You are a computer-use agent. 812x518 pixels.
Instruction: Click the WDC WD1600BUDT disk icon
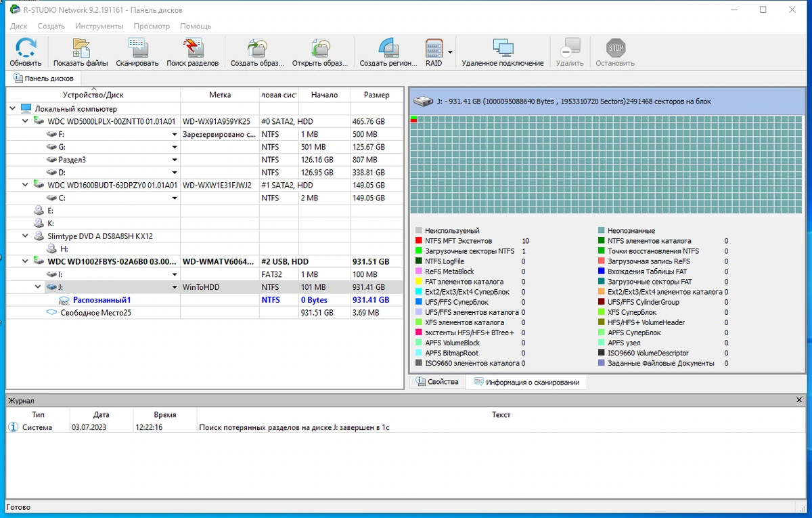coord(39,185)
